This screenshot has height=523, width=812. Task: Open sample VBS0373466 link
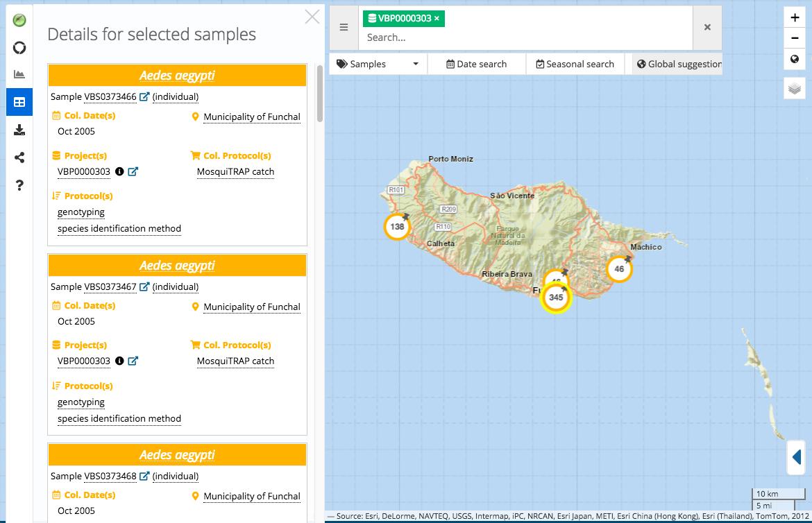111,97
